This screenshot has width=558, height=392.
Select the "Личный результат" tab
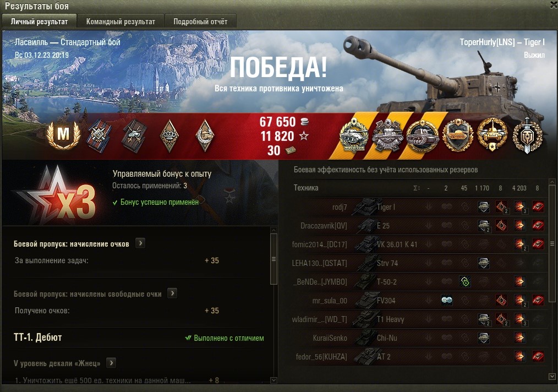(x=39, y=21)
